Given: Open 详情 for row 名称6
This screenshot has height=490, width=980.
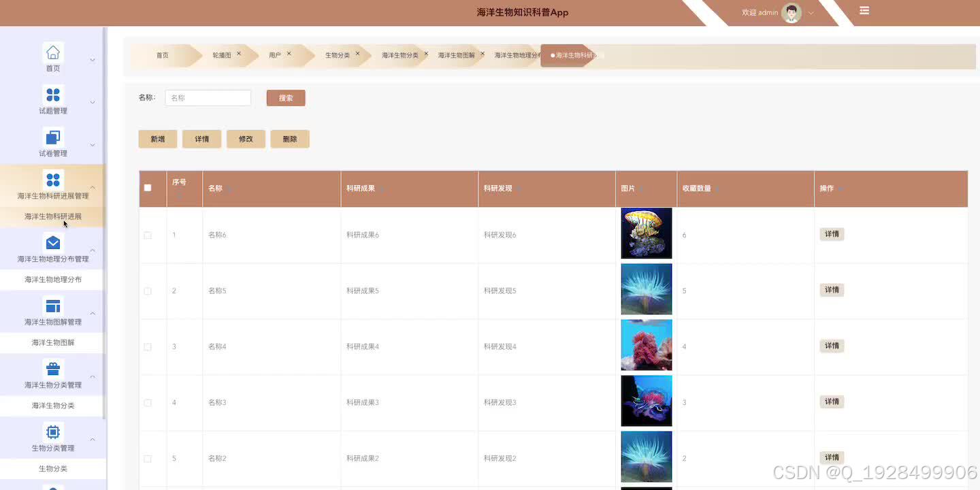Looking at the screenshot, I should pyautogui.click(x=832, y=234).
